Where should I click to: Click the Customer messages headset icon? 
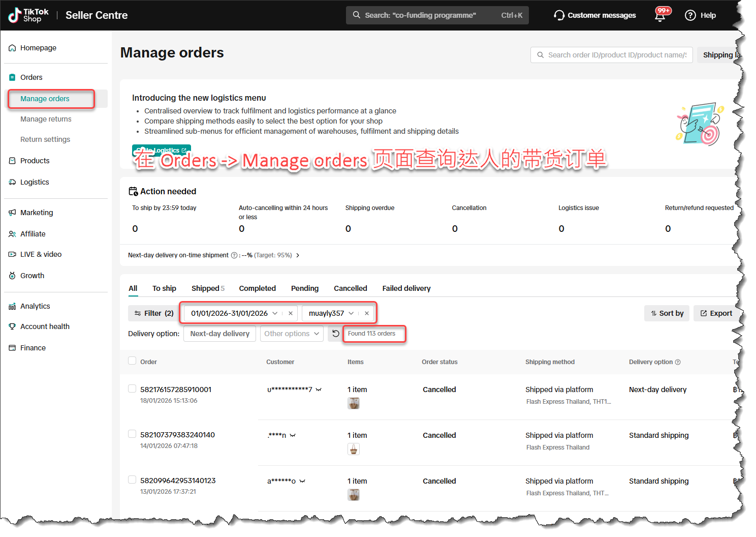[x=559, y=15]
